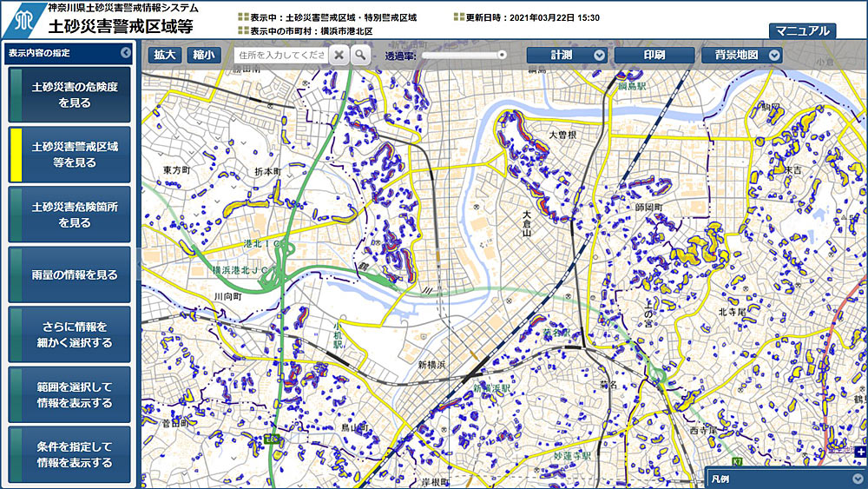Click the search magnifier icon
The image size is (868, 489).
tap(359, 55)
